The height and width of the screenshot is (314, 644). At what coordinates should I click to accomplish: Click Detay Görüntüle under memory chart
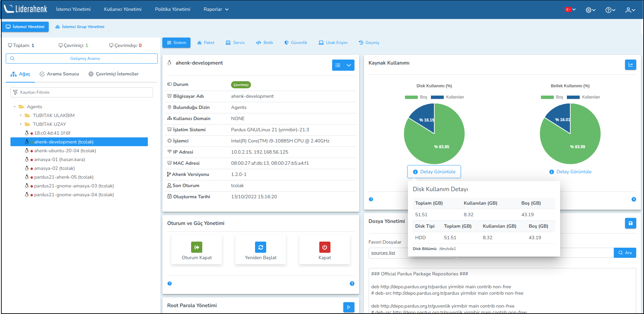[x=570, y=172]
